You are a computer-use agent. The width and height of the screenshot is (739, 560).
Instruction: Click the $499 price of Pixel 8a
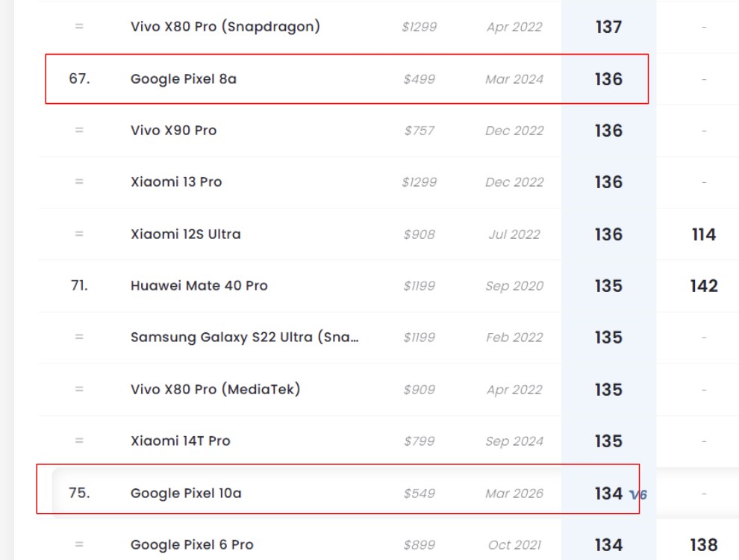(420, 78)
